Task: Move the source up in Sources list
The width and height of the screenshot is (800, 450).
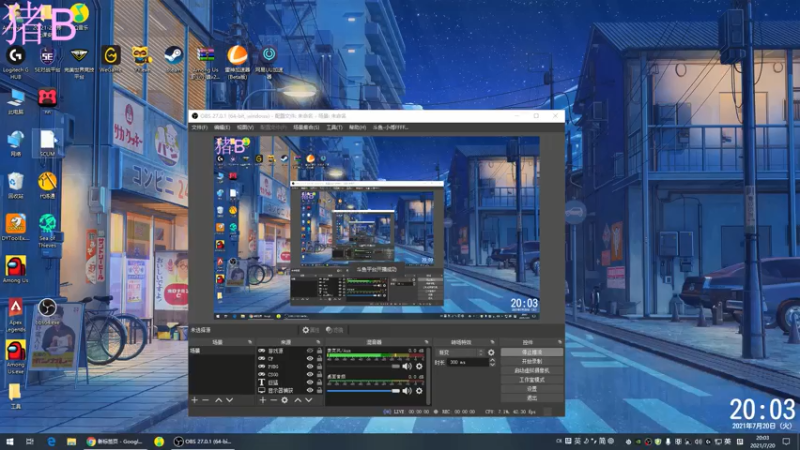Action: [297, 400]
